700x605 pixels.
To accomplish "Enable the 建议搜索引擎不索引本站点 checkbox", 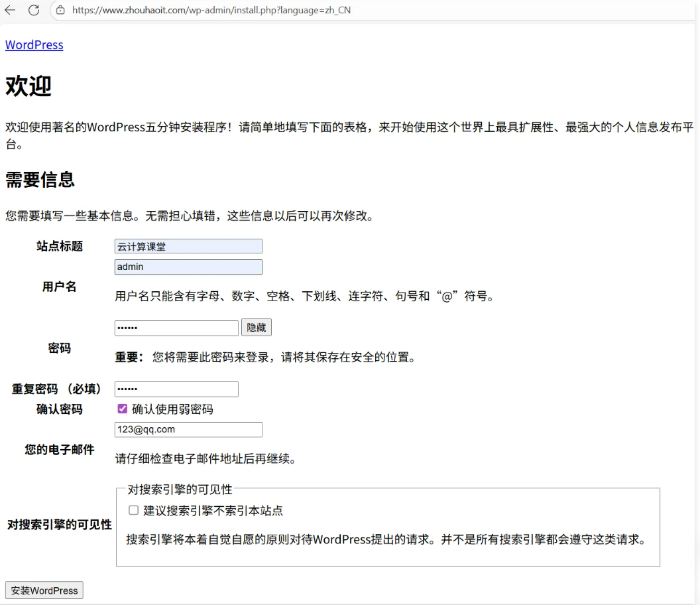I will pyautogui.click(x=133, y=510).
